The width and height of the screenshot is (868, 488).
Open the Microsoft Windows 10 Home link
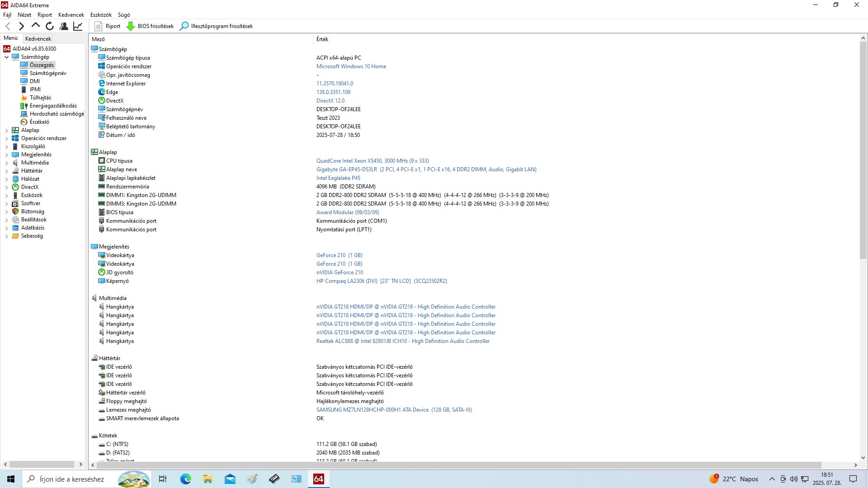[351, 66]
